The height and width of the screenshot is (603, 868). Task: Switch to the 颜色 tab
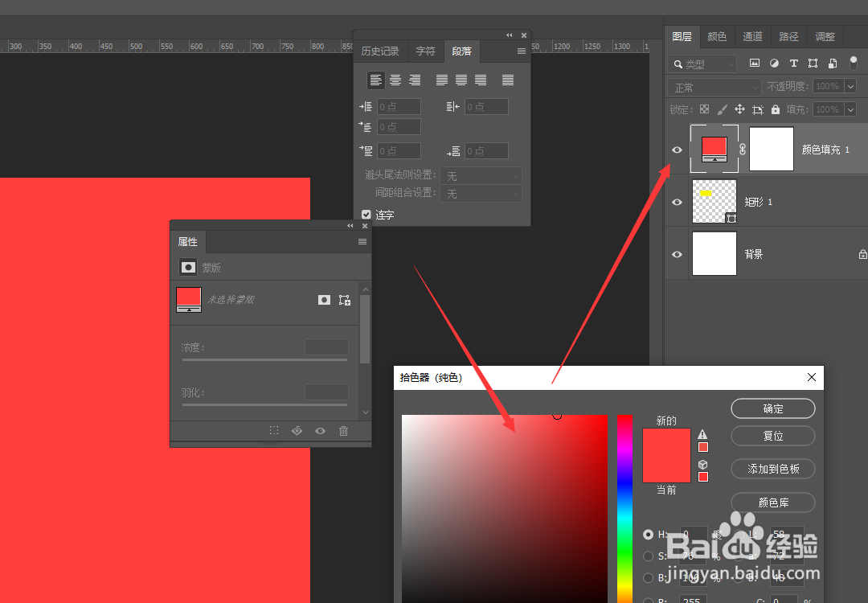[x=717, y=36]
